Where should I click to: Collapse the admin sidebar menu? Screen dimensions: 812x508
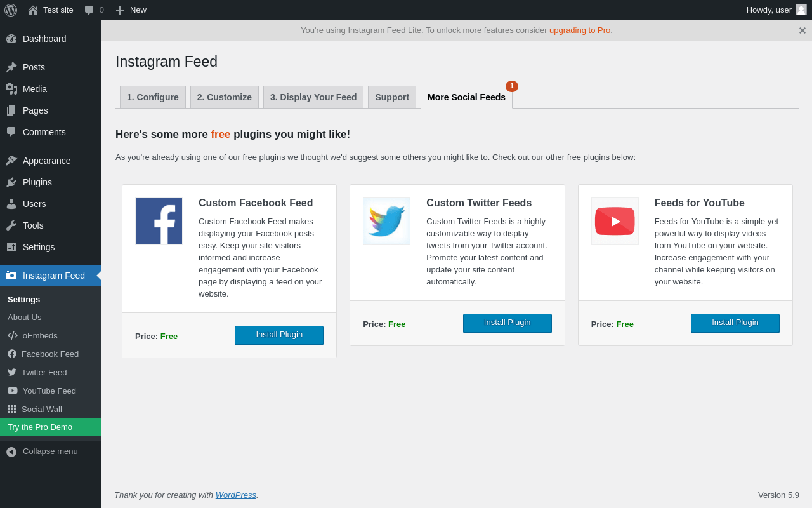click(50, 451)
